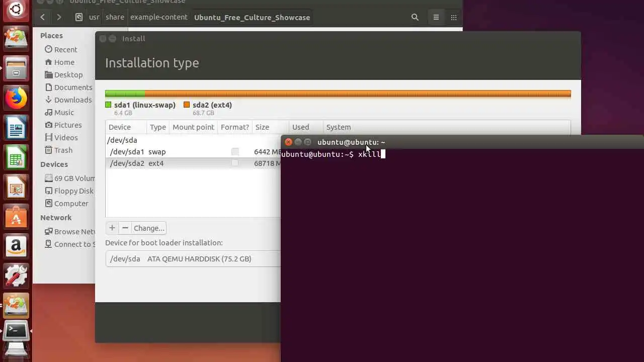This screenshot has width=644, height=362.
Task: Go back in Files window toolbar
Action: 43,17
